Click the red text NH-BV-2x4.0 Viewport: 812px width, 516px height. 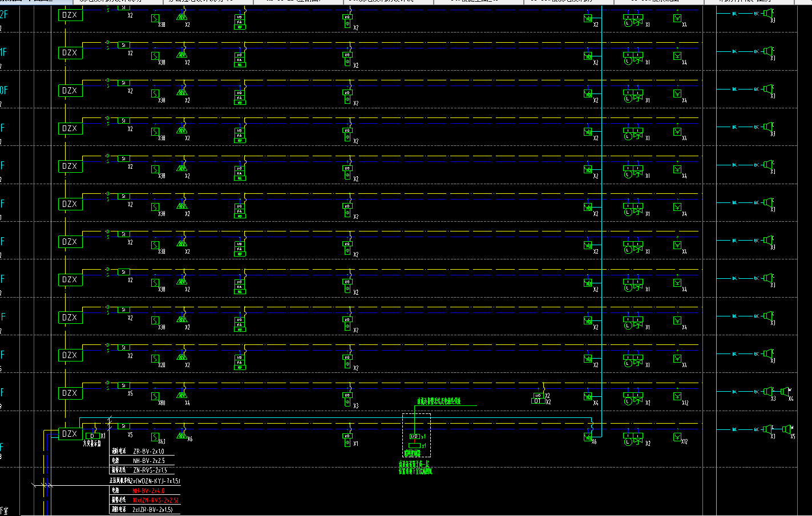coord(148,490)
